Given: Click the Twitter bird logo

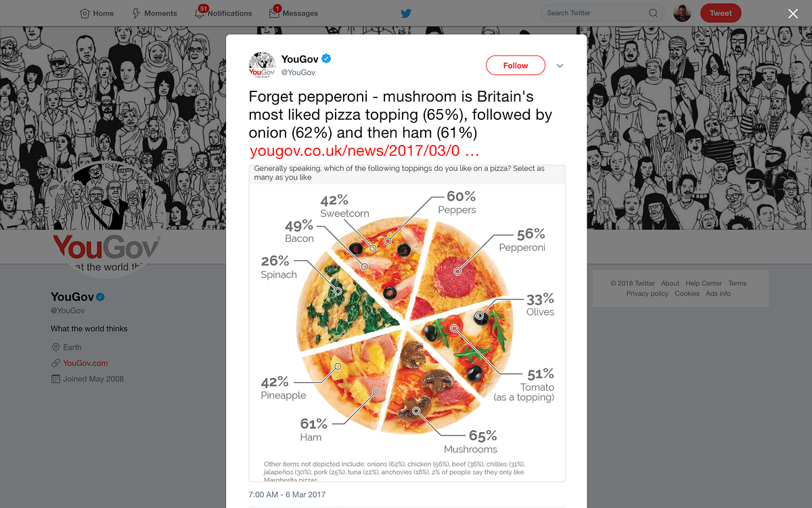Looking at the screenshot, I should coord(405,13).
